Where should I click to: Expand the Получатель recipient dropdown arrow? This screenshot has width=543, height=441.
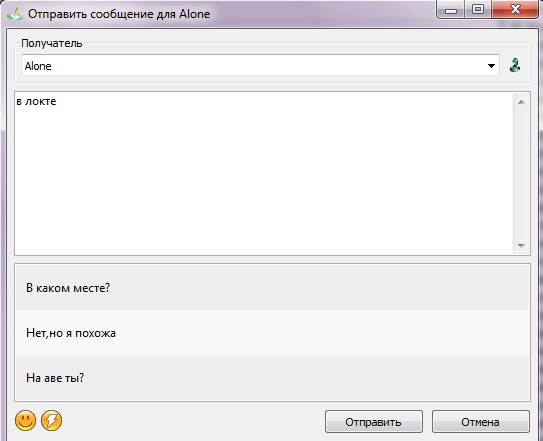(491, 65)
